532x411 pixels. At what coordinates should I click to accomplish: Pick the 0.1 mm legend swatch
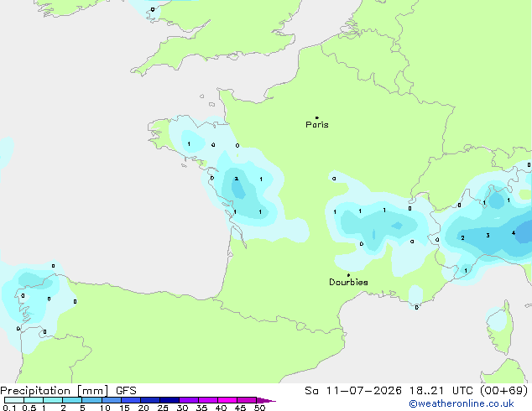[14, 400]
